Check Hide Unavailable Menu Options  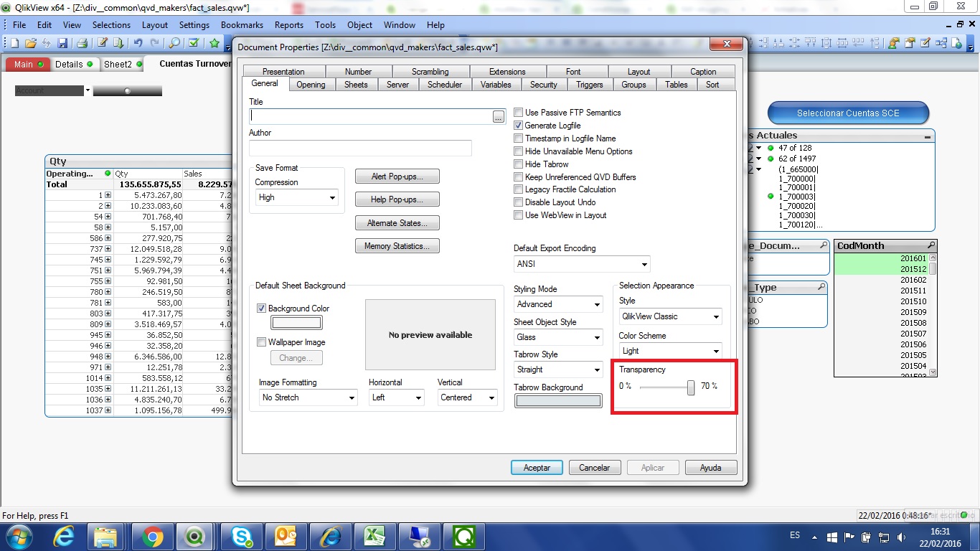coord(519,151)
